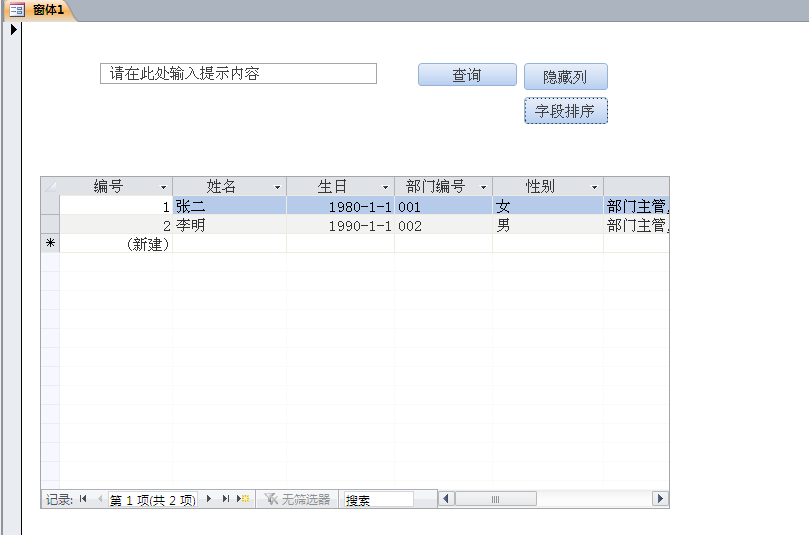Select the 窗体1 tab
This screenshot has height=535, width=809.
point(39,10)
